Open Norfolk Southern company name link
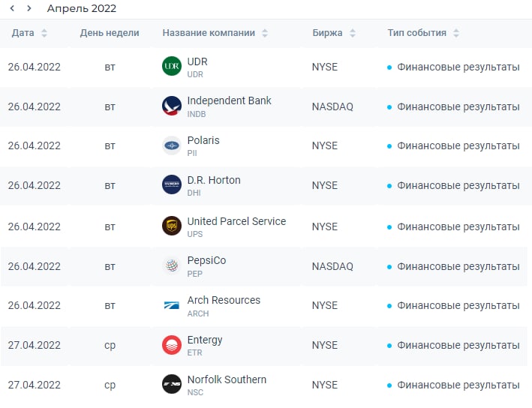 coord(227,379)
